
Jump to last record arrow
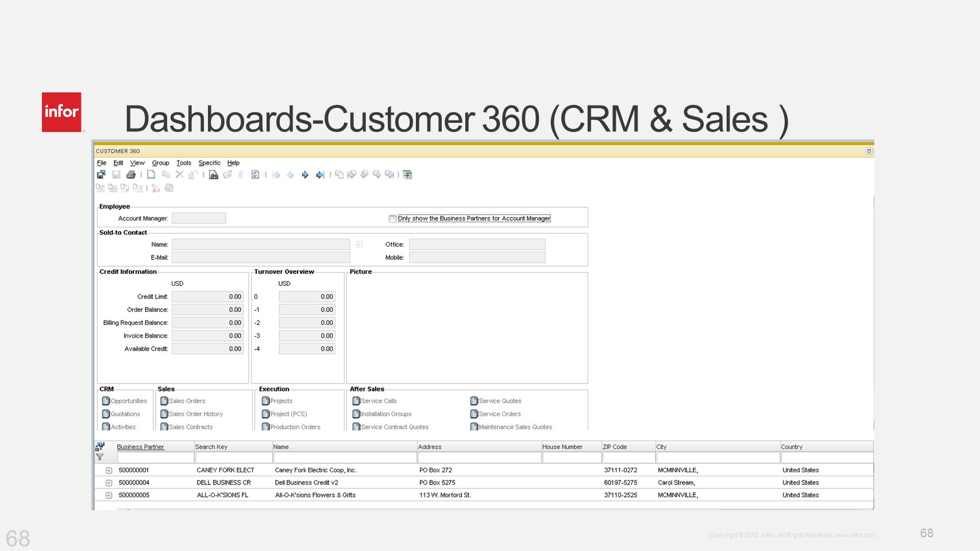click(320, 174)
